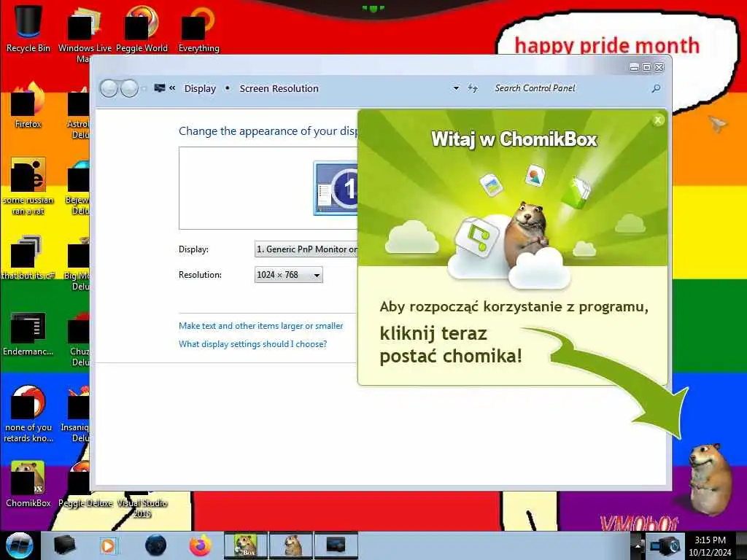747x560 pixels.
Task: Open the dark blue globe taskbar icon
Action: tap(156, 545)
